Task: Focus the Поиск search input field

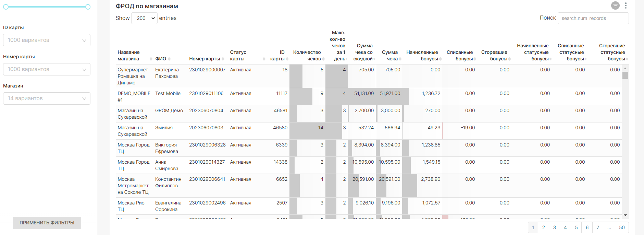Action: pyautogui.click(x=593, y=18)
